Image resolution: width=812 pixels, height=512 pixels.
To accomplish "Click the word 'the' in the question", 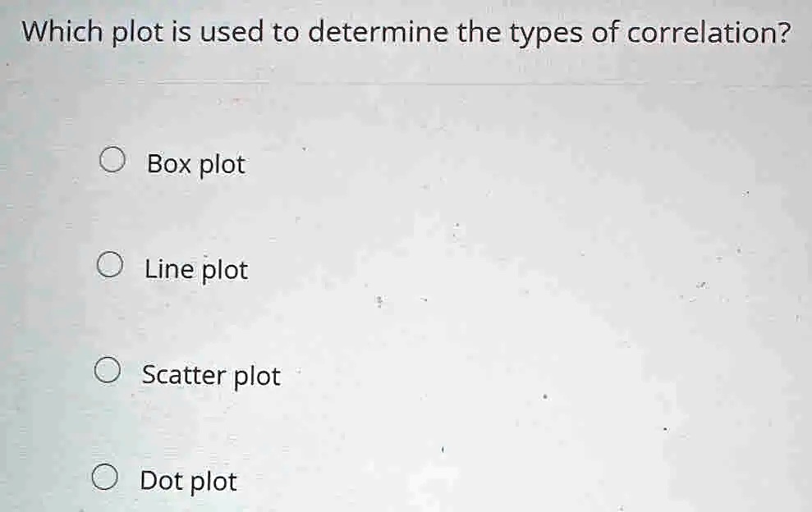I will (479, 32).
